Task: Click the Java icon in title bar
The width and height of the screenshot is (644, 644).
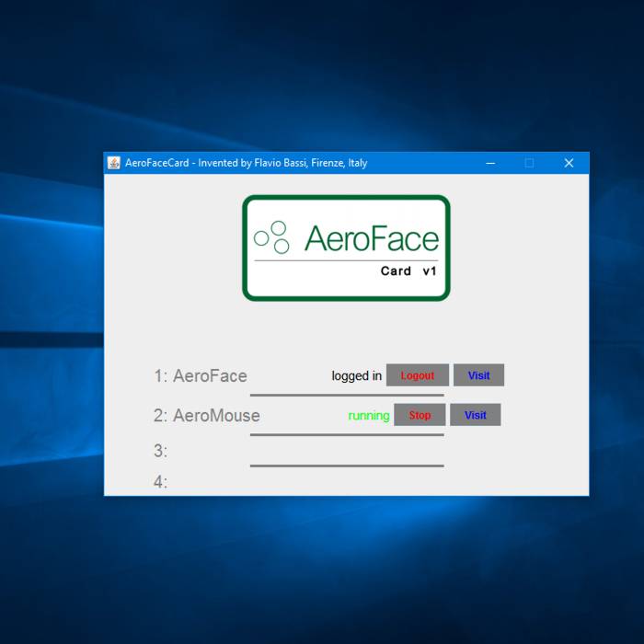Action: pyautogui.click(x=114, y=163)
